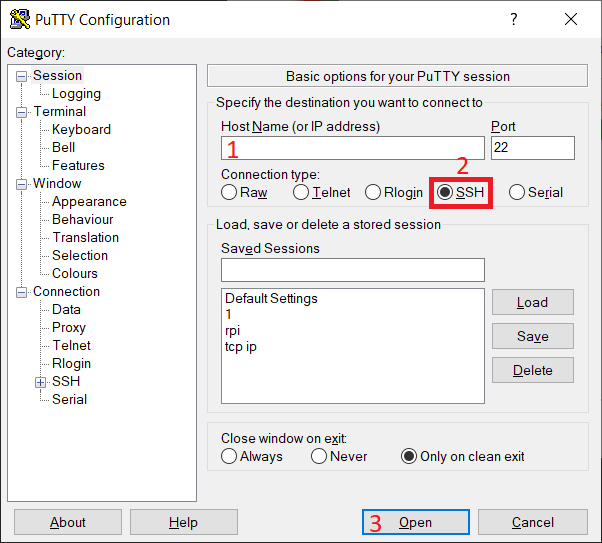Open the Window category
602x543 pixels.
pyautogui.click(x=57, y=184)
